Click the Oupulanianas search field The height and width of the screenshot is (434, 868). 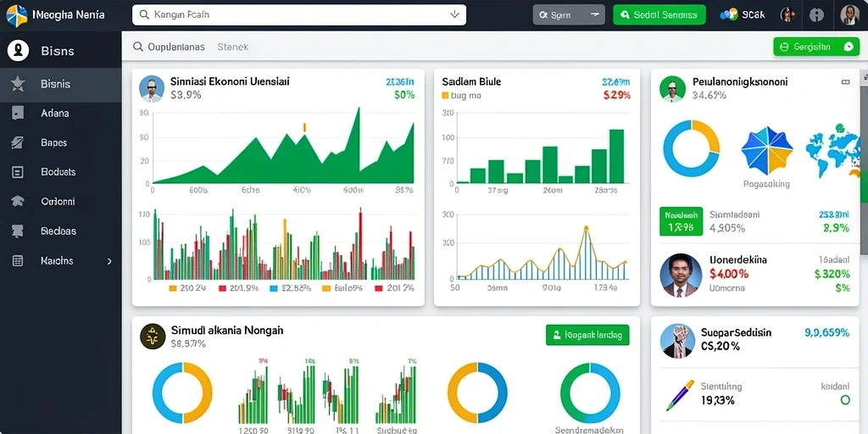(169, 47)
